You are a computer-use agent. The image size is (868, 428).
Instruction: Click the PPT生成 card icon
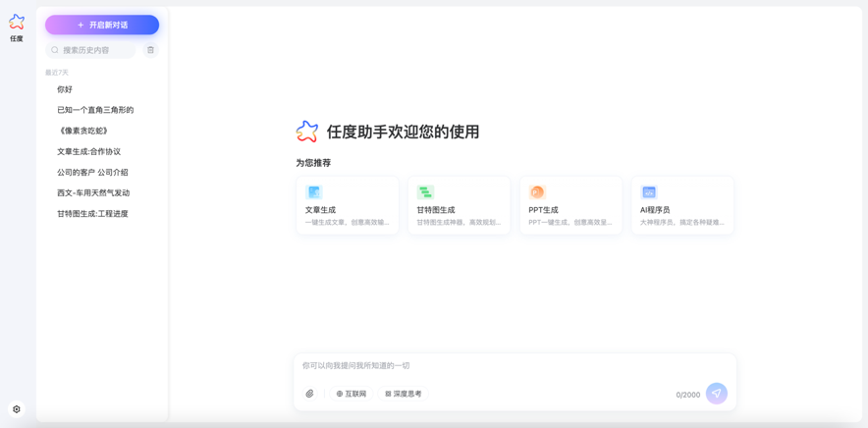click(537, 192)
